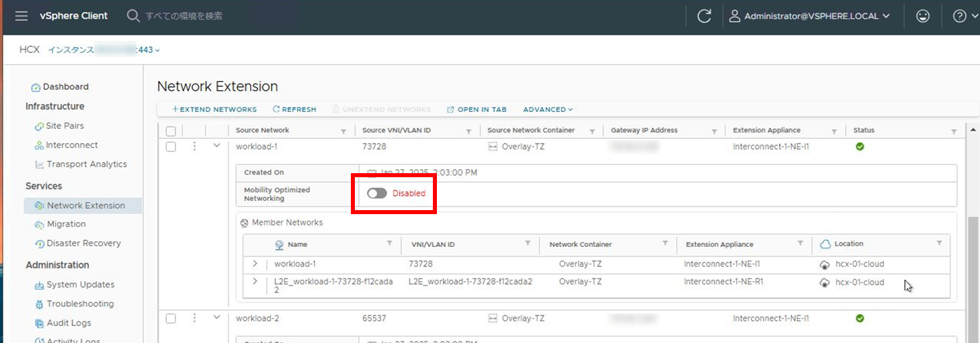Filter the Gateway IP Address column
Viewport: 980px width, 343px height.
click(x=713, y=132)
